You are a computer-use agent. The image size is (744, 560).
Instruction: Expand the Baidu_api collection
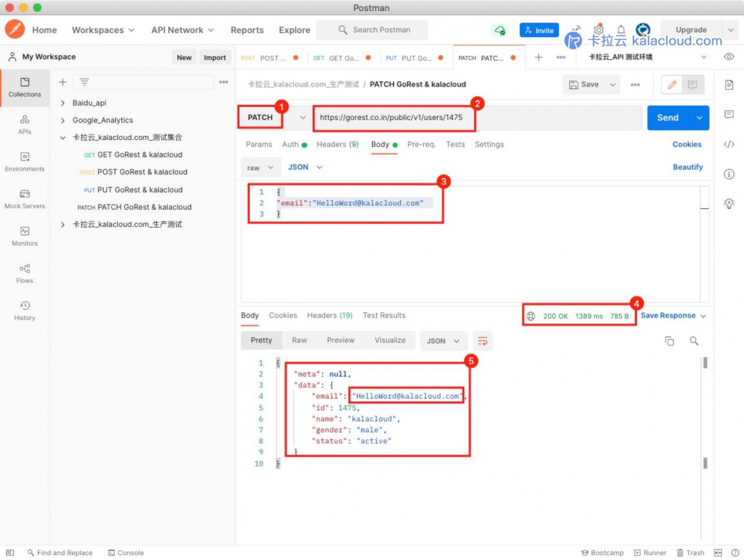(62, 103)
